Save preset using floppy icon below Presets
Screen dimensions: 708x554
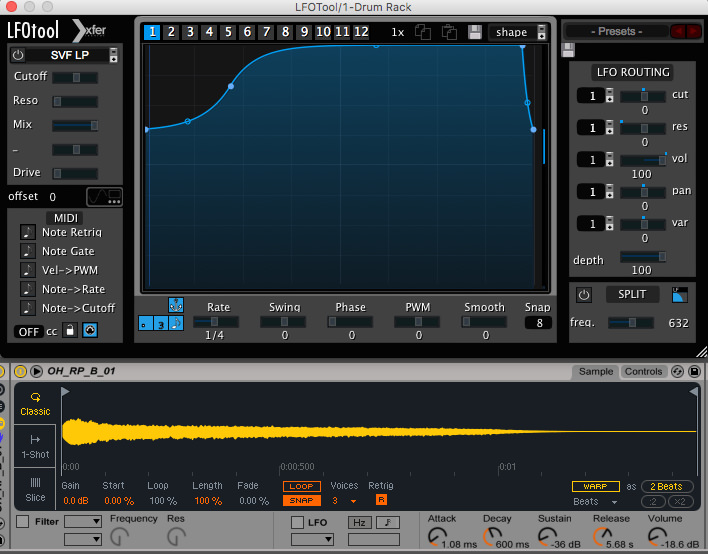568,50
